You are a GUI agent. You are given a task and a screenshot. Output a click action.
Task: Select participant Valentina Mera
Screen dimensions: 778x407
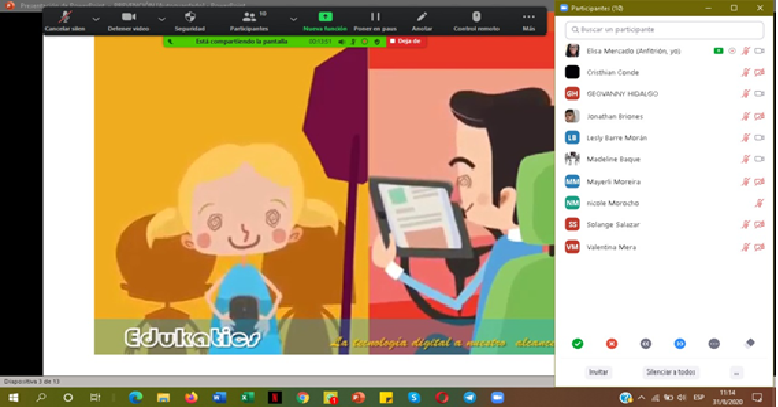click(664, 247)
